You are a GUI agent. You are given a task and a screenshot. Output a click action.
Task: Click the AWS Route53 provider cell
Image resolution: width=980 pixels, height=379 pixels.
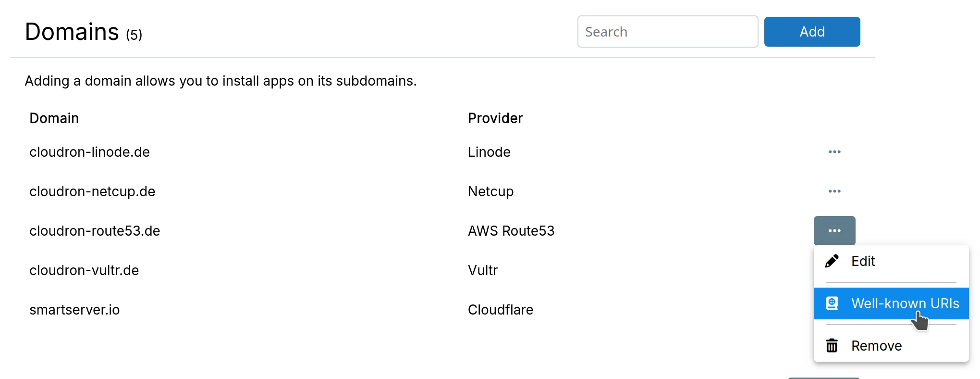coord(511,231)
